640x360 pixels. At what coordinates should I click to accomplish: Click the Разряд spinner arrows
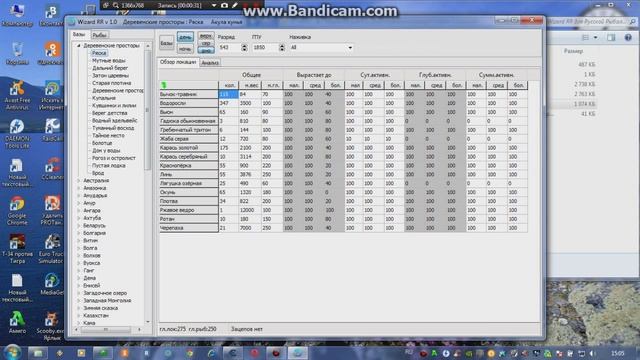pyautogui.click(x=244, y=47)
